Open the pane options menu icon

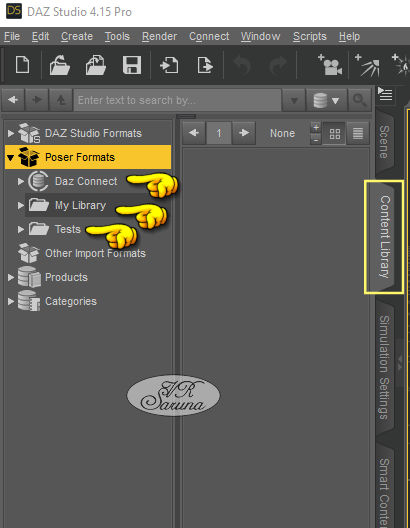385,94
